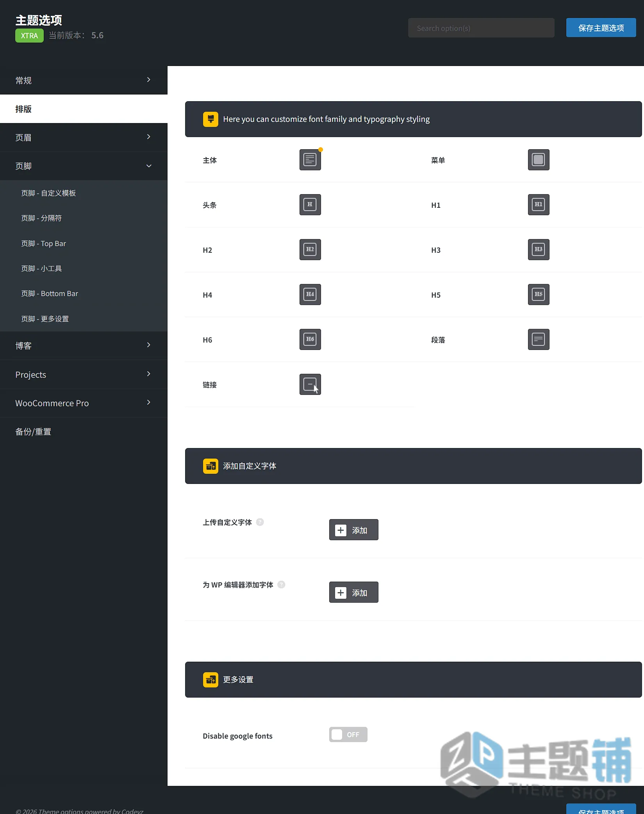Focus the Search option(s) field
Image resolution: width=644 pixels, height=814 pixels.
point(481,28)
